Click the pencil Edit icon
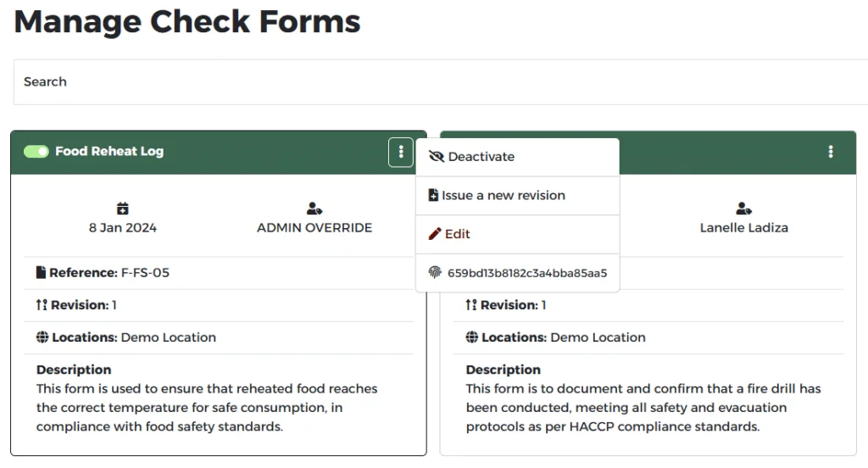The width and height of the screenshot is (868, 468). pos(435,234)
